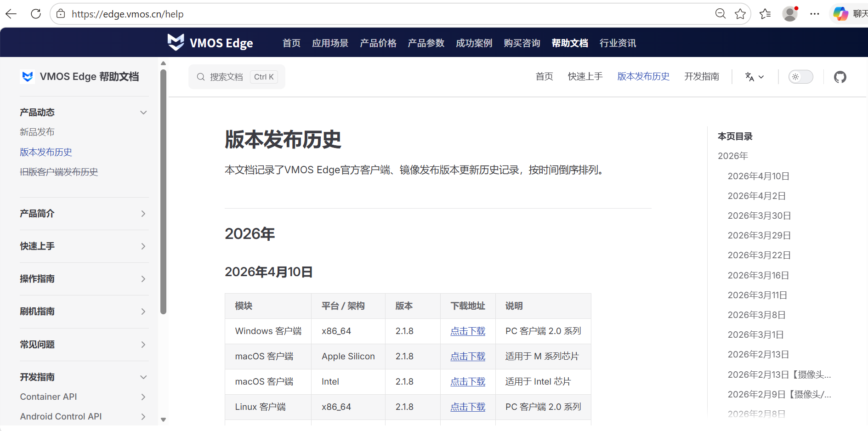This screenshot has width=868, height=431.
Task: Expand the Container API item
Action: (143, 397)
